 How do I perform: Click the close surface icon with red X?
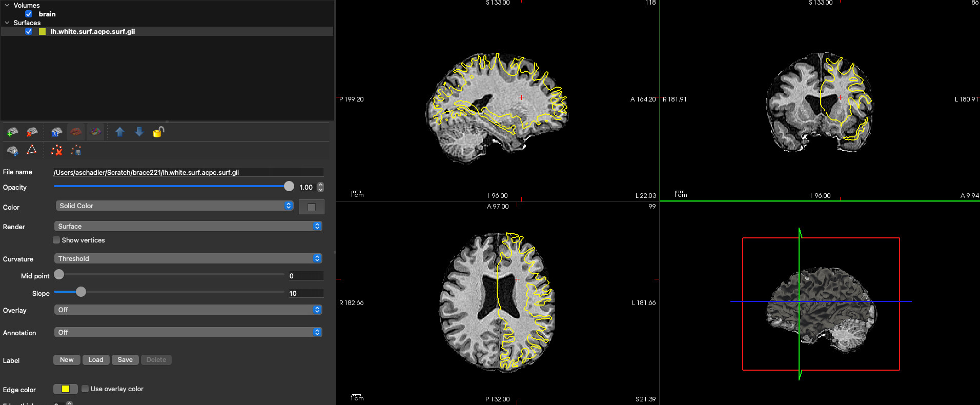[32, 132]
